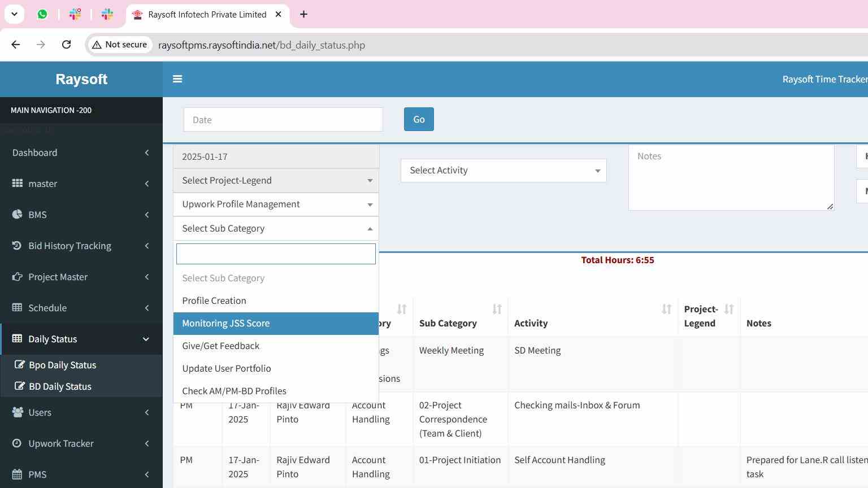Focus the URL address bar
This screenshot has width=868, height=488.
tap(262, 45)
